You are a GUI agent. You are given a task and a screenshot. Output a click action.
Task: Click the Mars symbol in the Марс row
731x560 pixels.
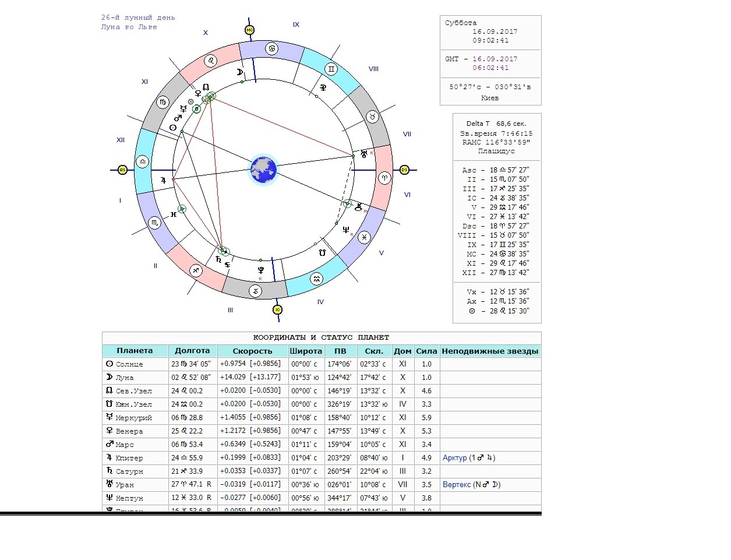tap(109, 444)
